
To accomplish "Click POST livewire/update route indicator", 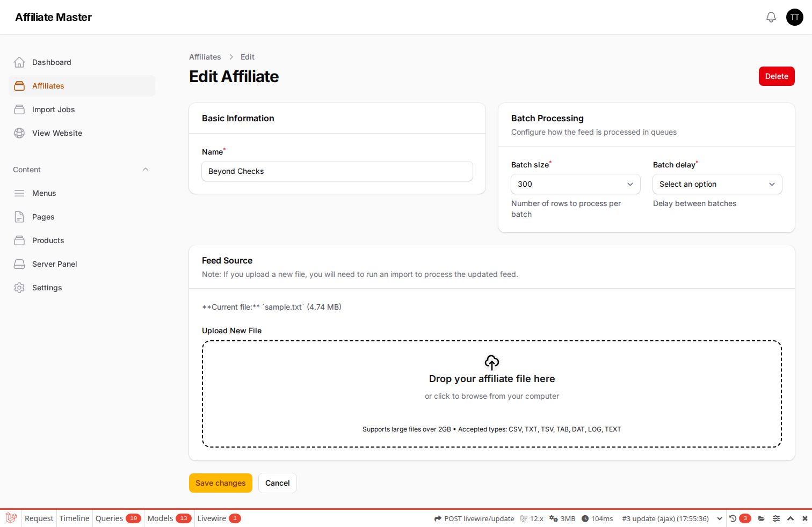I will click(474, 518).
